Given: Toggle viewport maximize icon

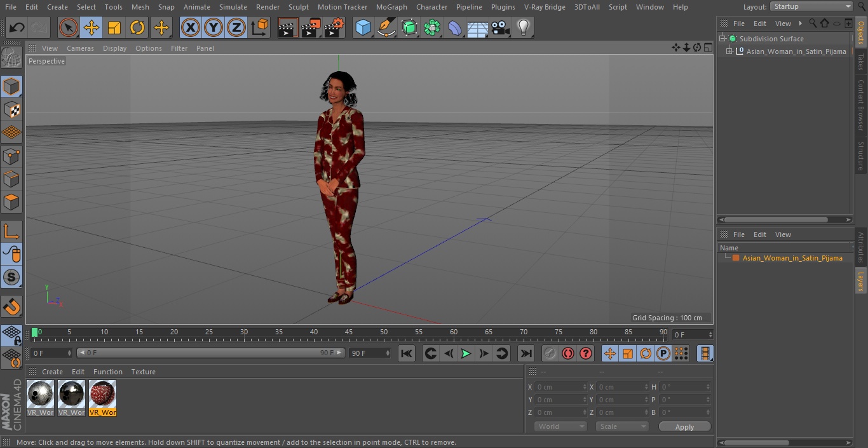Looking at the screenshot, I should [x=708, y=48].
